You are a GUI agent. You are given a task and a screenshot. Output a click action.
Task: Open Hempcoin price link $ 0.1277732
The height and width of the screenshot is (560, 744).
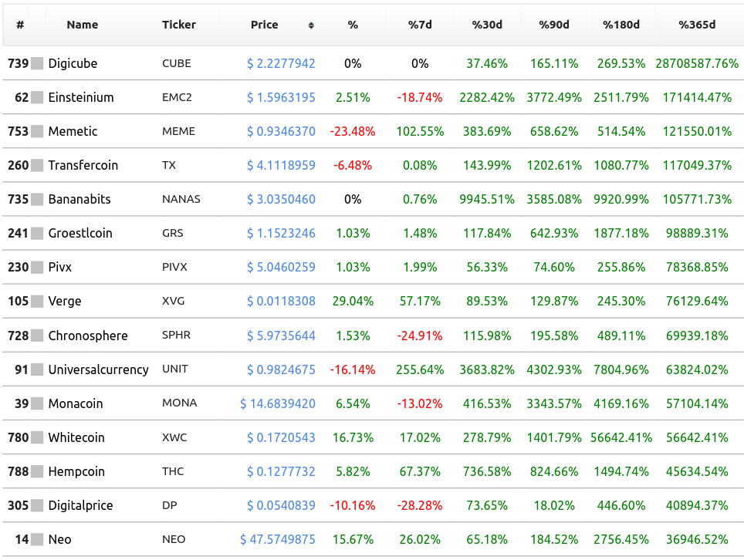click(281, 471)
